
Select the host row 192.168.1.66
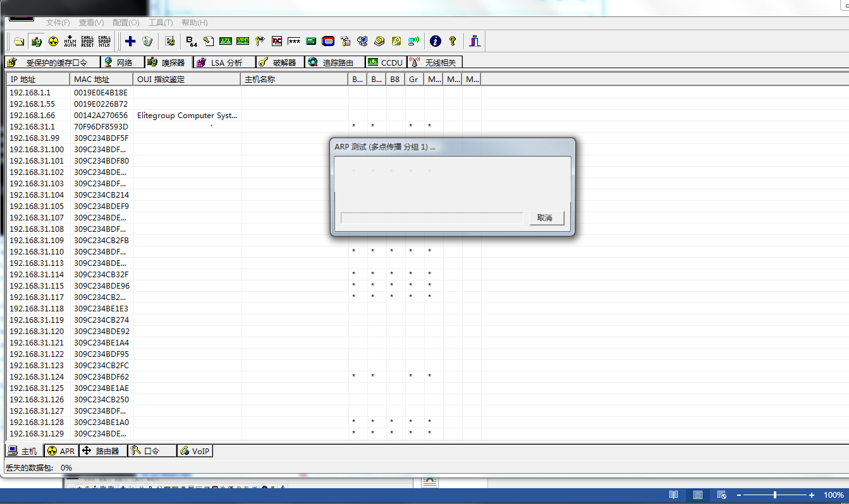coord(244,116)
